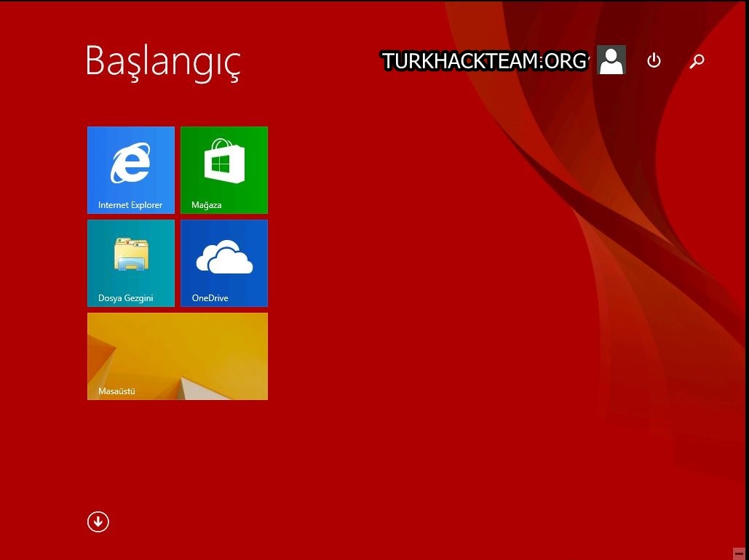
Task: Show all apps via the down arrow
Action: tap(98, 521)
